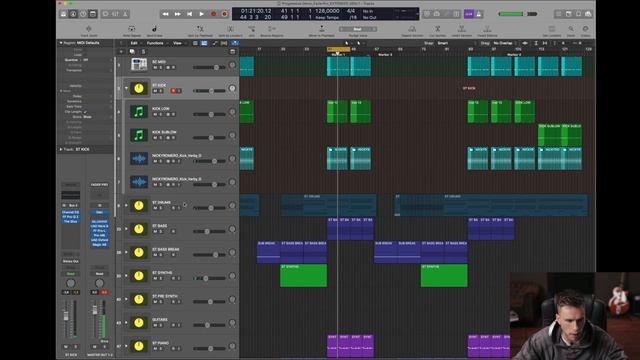Open the List Editors button

pyautogui.click(x=558, y=14)
